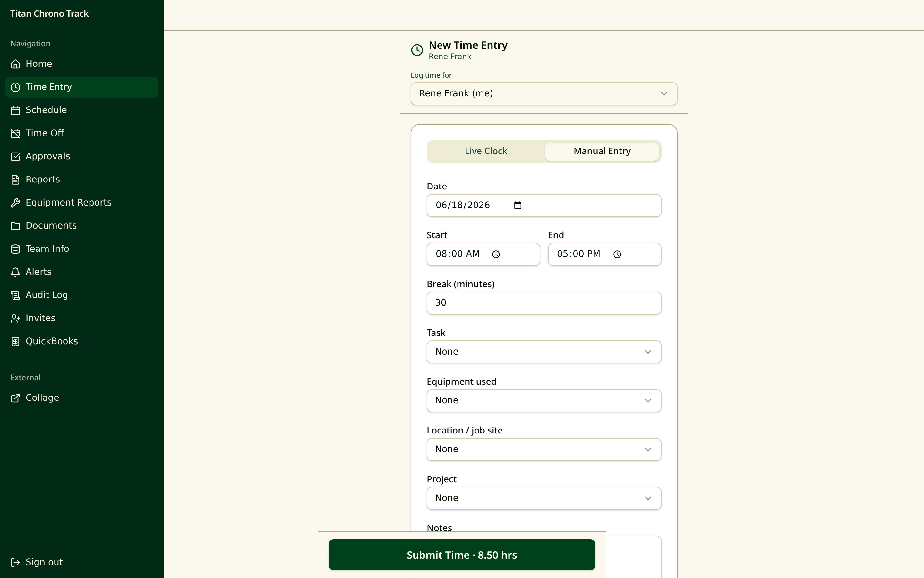Open the Project dropdown
924x578 pixels.
(x=544, y=498)
